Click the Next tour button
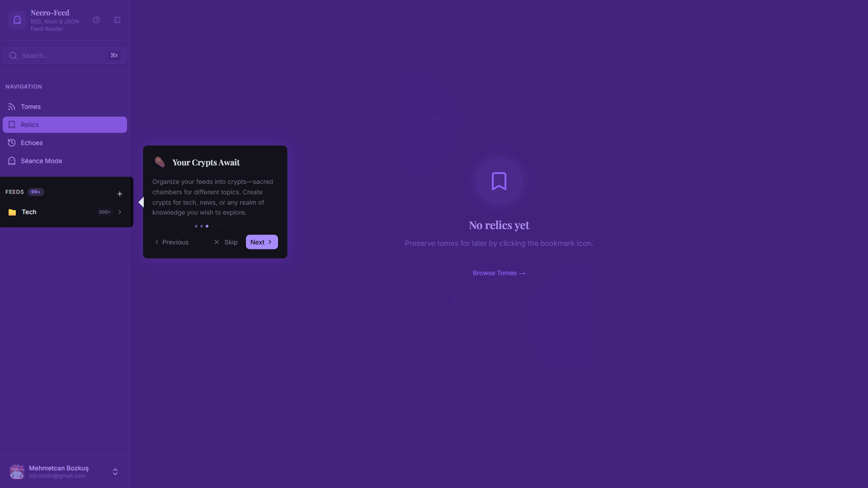 pyautogui.click(x=262, y=242)
